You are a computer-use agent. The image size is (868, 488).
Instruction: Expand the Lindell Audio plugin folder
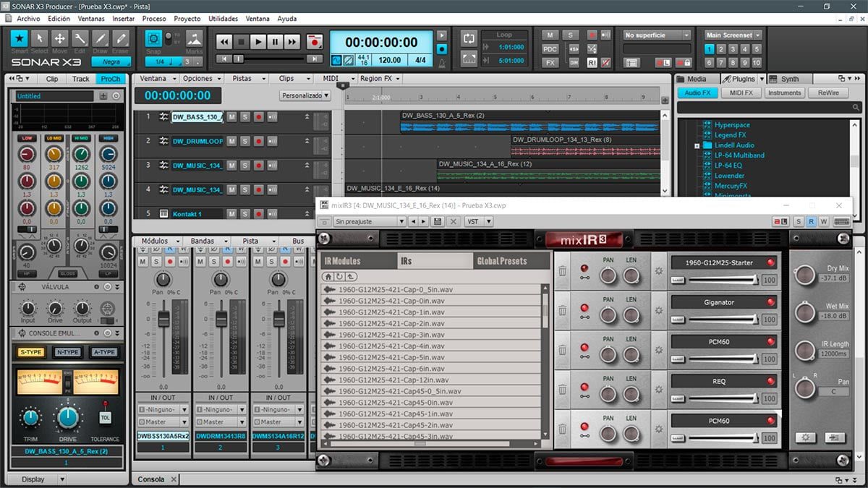coord(697,145)
